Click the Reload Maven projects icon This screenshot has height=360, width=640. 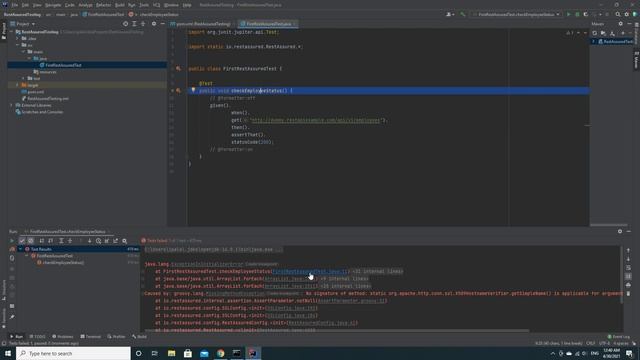tap(594, 33)
